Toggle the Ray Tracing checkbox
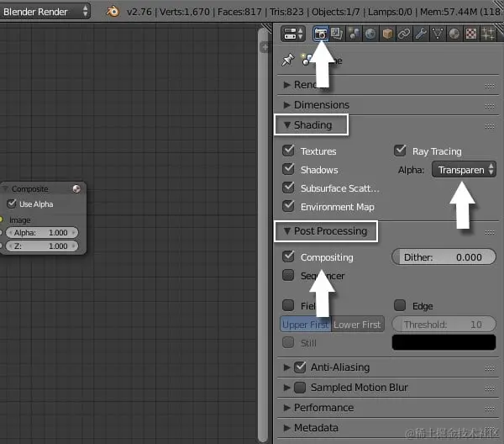 pyautogui.click(x=400, y=151)
